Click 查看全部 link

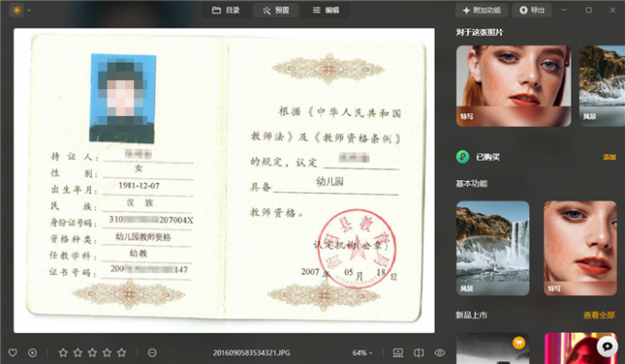[599, 315]
